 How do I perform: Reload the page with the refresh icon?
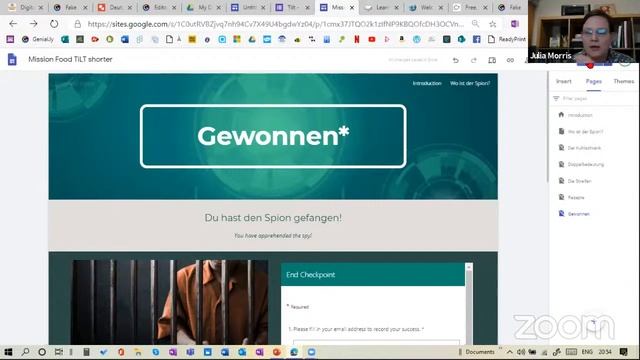tap(54, 24)
